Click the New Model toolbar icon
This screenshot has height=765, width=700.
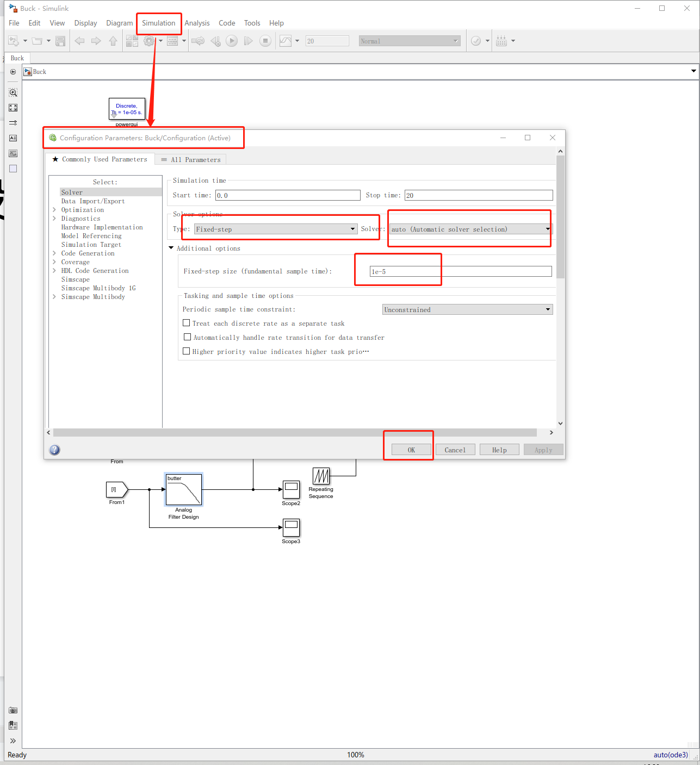pos(14,41)
